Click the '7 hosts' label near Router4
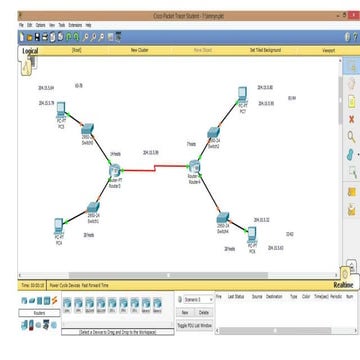 click(191, 144)
